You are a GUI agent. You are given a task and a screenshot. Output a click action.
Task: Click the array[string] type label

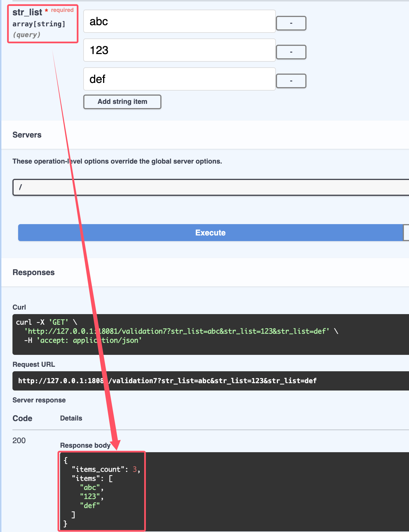point(39,24)
